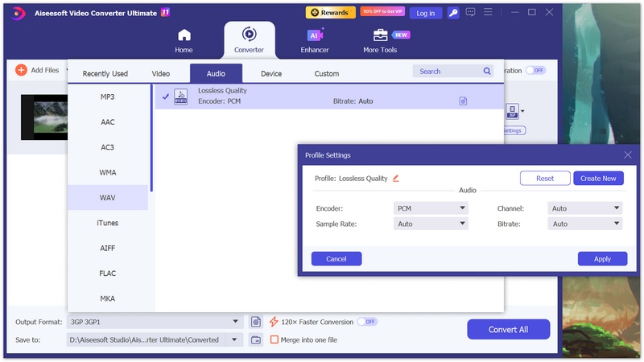The height and width of the screenshot is (362, 644).
Task: Open the AI Enhancer section
Action: tap(315, 41)
